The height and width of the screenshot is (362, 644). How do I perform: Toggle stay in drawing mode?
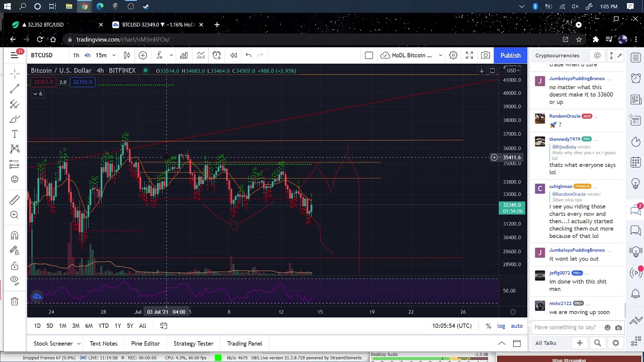pos(15,251)
